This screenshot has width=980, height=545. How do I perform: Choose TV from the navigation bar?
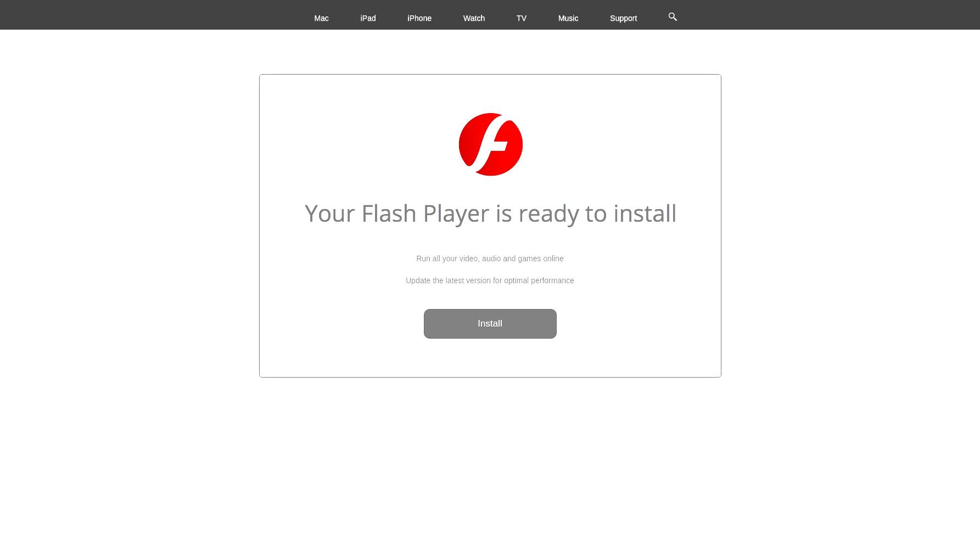pos(521,18)
